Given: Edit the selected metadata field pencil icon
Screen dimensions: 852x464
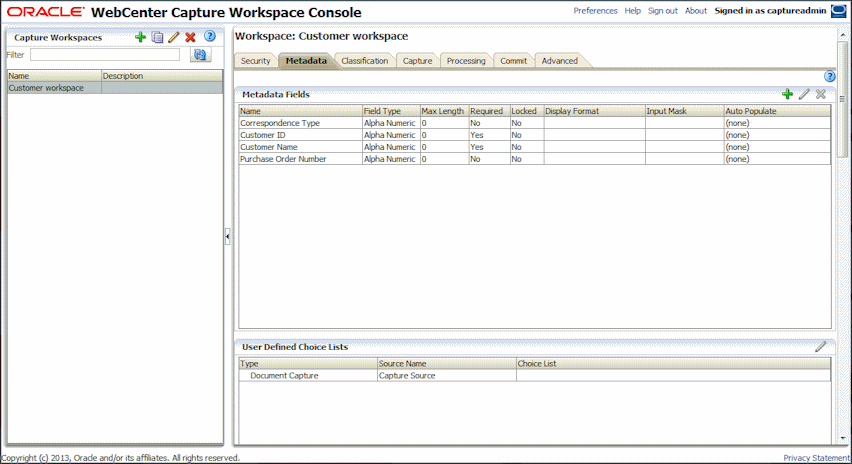Looking at the screenshot, I should 804,94.
